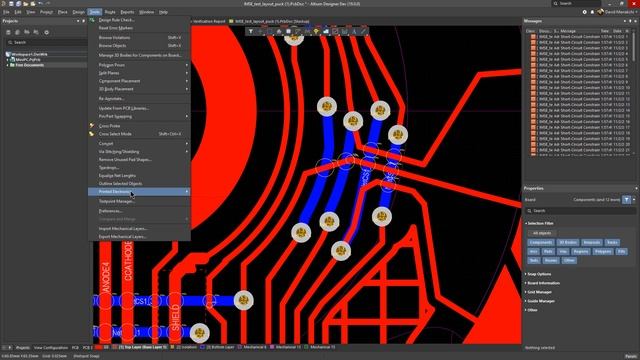
Task: Click the Properties filter funnel button
Action: click(627, 200)
